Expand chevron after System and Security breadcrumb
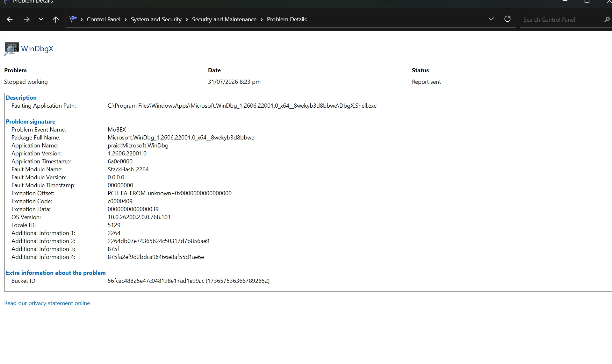The height and width of the screenshot is (364, 612). [187, 20]
